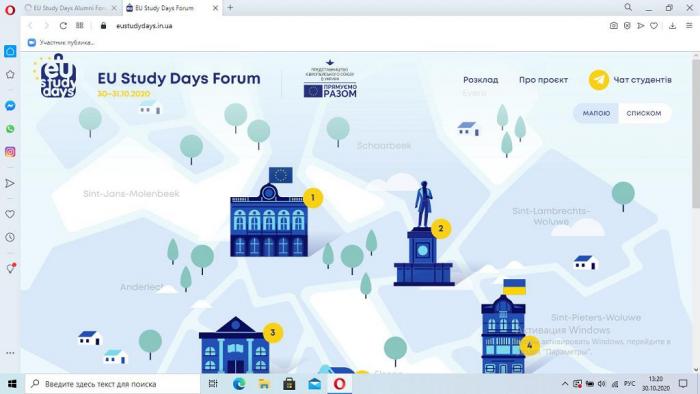Click the pentagon icon below the sidebar house icon
Screen dimensions: 700x394
point(10,75)
